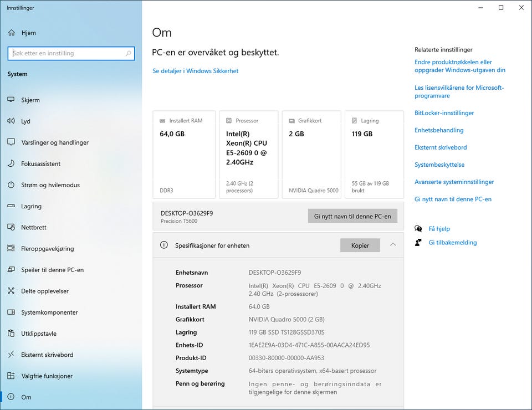Open Lyd settings page
The width and height of the screenshot is (532, 410).
click(71, 121)
